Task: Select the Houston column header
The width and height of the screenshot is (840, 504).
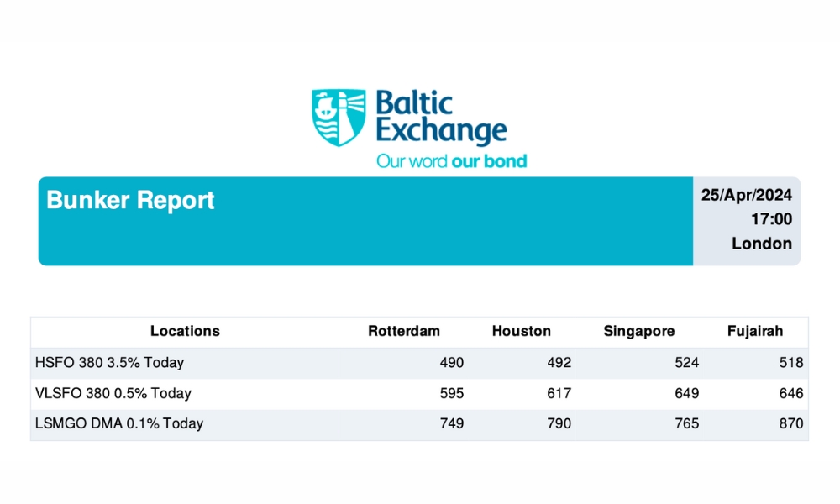Action: click(x=521, y=331)
